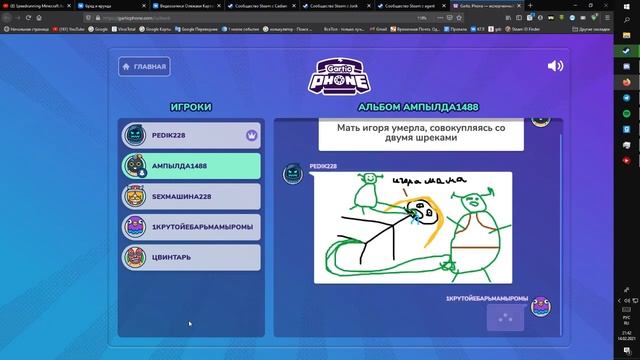This screenshot has width=640, height=360.
Task: Bookmark this page with the star icon
Action: [x=459, y=18]
